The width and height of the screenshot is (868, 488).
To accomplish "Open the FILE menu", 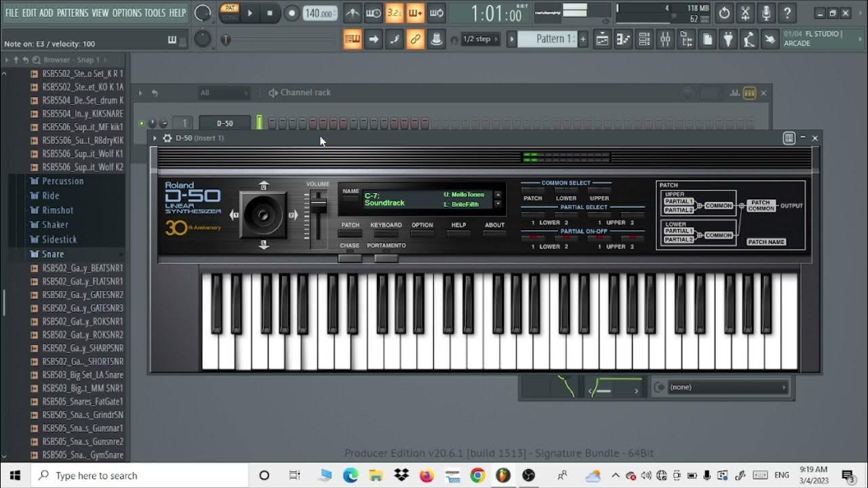I will tap(12, 13).
